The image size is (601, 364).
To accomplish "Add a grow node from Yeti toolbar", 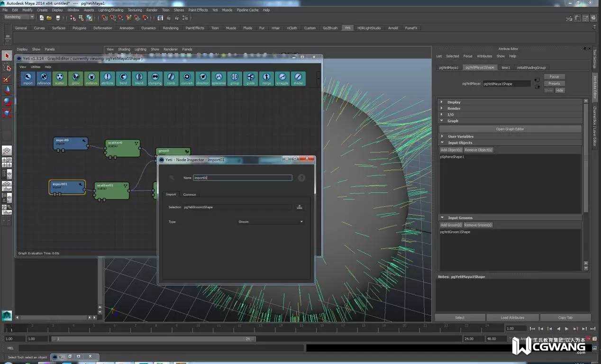I will (x=75, y=78).
